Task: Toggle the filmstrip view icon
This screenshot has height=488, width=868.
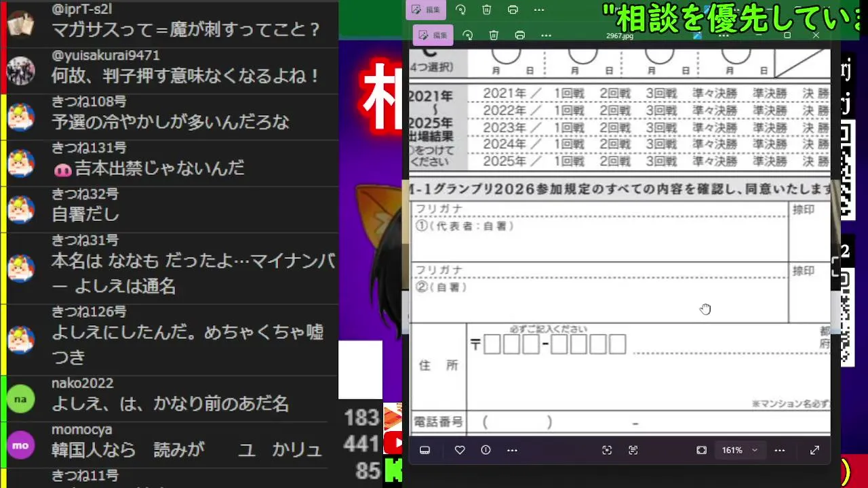Action: (425, 450)
